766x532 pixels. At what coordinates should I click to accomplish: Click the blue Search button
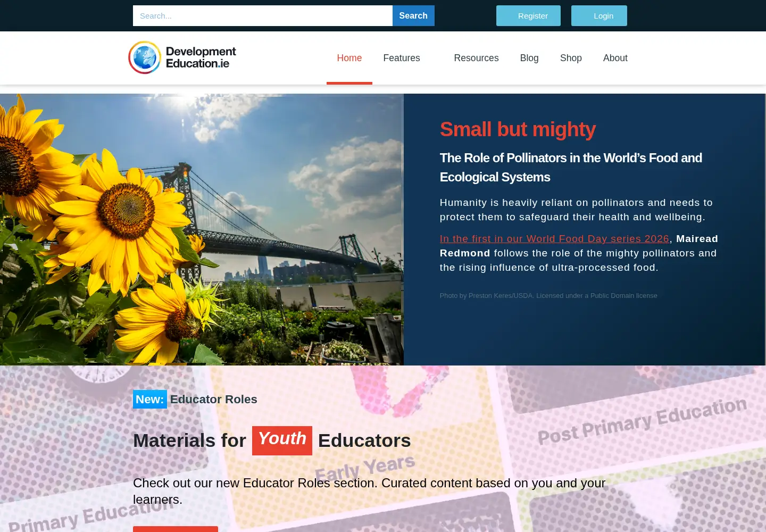413,16
